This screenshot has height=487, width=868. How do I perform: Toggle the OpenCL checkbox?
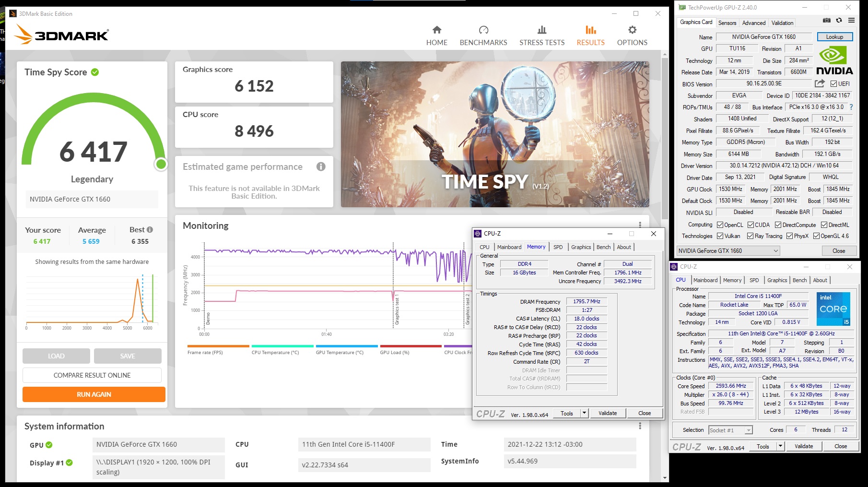pos(720,225)
